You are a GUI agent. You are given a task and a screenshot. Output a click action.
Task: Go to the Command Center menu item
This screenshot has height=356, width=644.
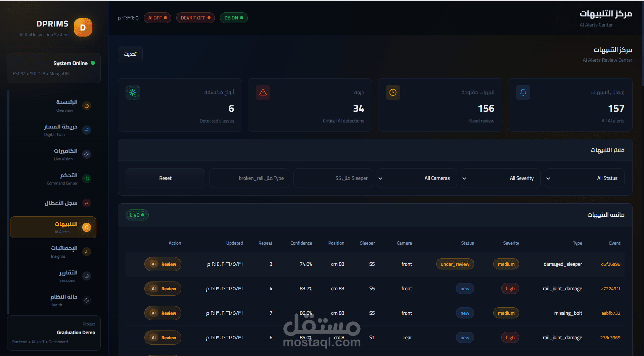[x=53, y=179]
